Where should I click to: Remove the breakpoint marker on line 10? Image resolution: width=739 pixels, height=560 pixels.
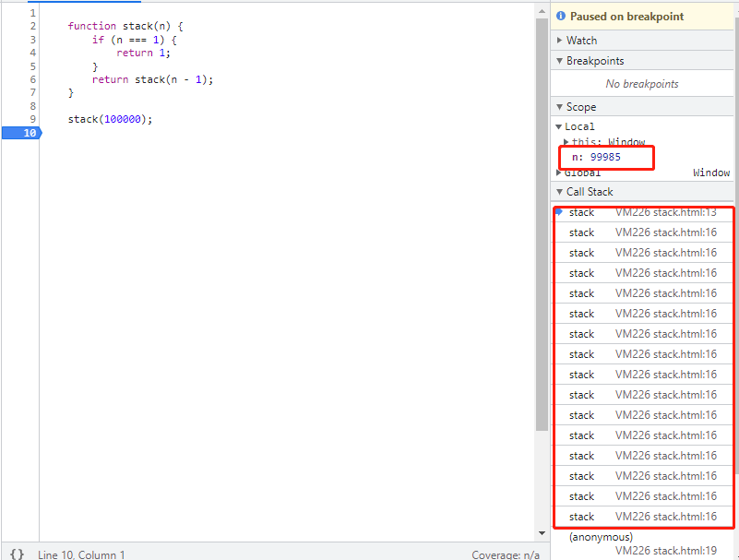(20, 133)
